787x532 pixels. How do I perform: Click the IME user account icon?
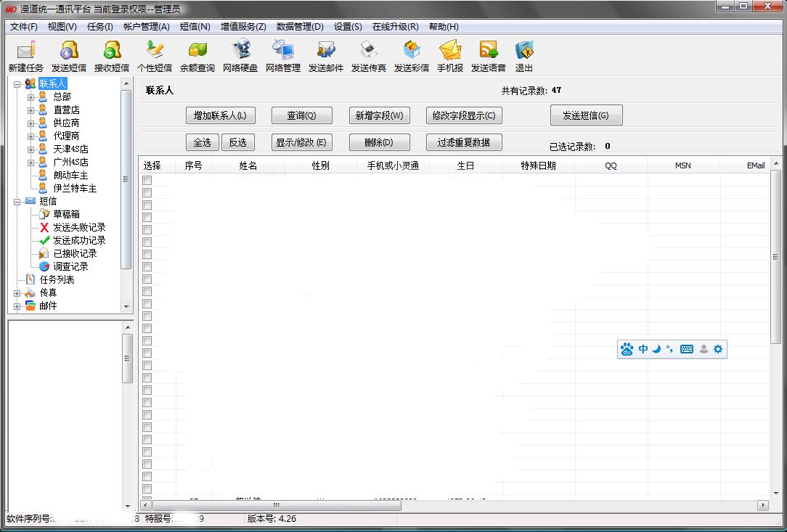(x=704, y=349)
